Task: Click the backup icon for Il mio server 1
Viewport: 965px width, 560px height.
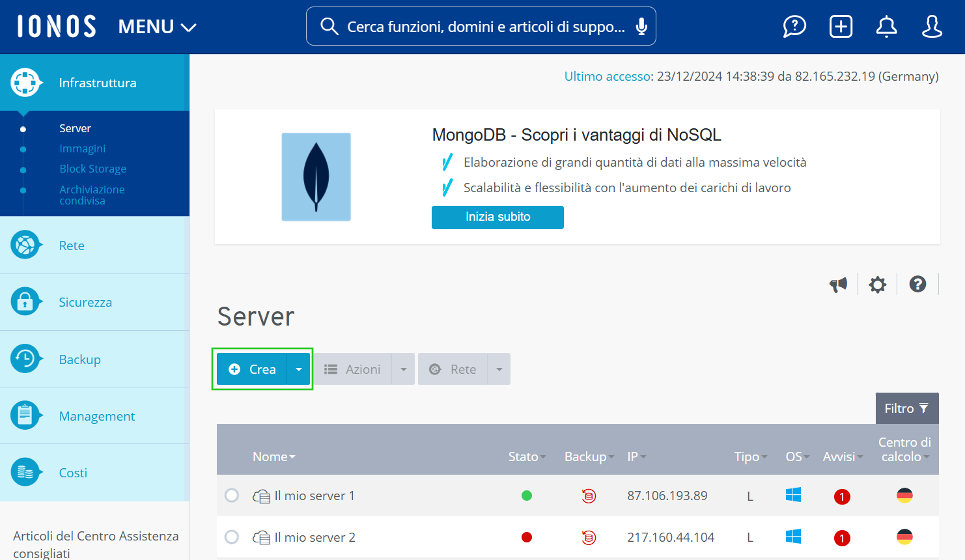Action: [589, 496]
